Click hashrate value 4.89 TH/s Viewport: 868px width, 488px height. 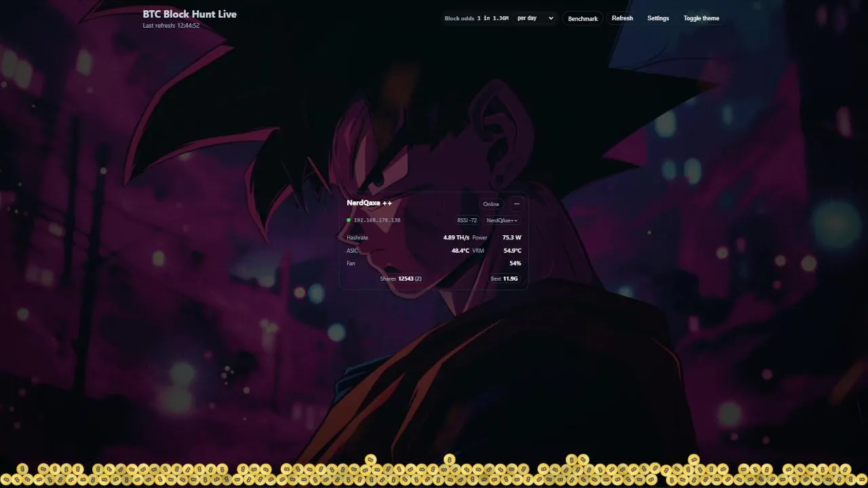456,238
